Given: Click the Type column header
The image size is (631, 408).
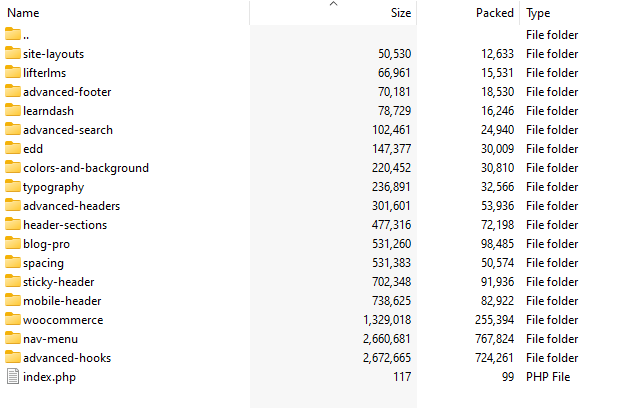Looking at the screenshot, I should pos(538,13).
